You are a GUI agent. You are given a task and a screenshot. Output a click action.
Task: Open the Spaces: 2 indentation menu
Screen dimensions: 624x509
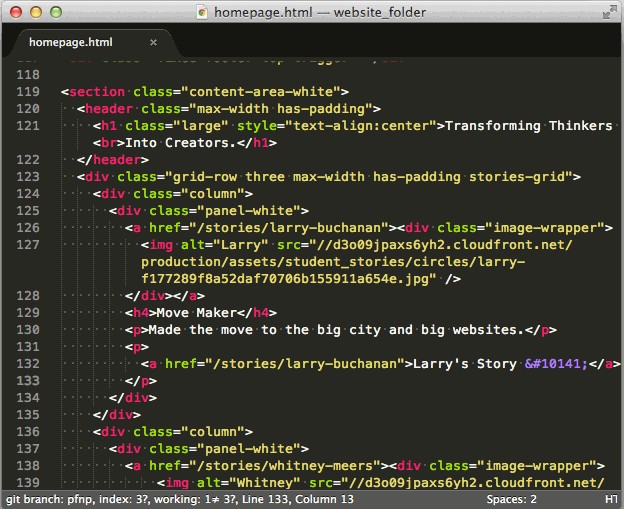click(511, 499)
